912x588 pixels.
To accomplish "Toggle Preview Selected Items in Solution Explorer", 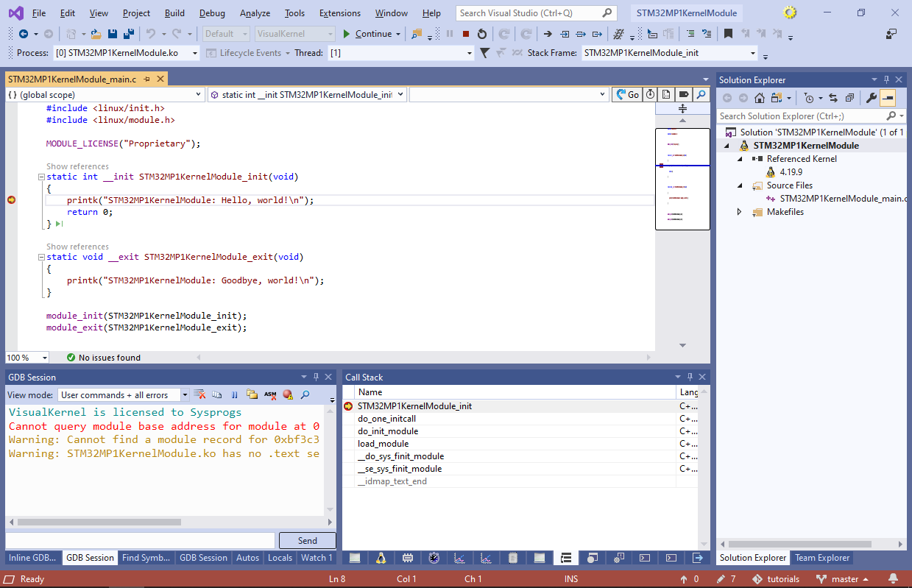I will (x=888, y=98).
